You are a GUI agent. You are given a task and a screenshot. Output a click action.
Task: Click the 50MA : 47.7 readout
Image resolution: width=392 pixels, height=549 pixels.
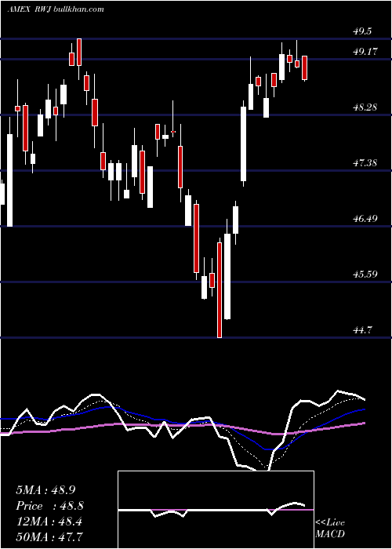pos(49,536)
